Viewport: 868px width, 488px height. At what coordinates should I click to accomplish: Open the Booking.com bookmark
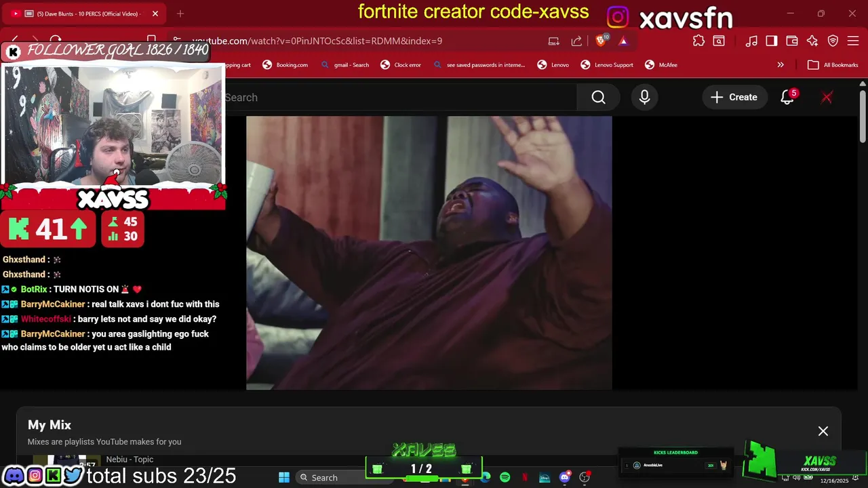point(285,65)
